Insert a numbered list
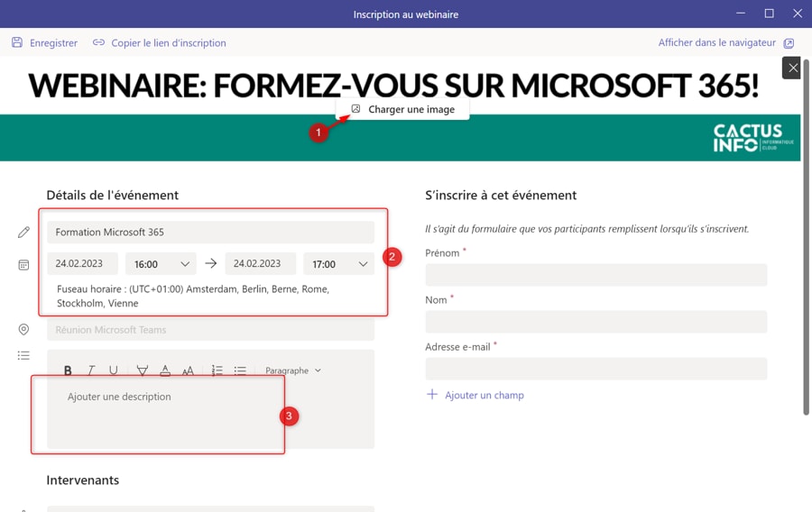The width and height of the screenshot is (812, 512). (217, 370)
